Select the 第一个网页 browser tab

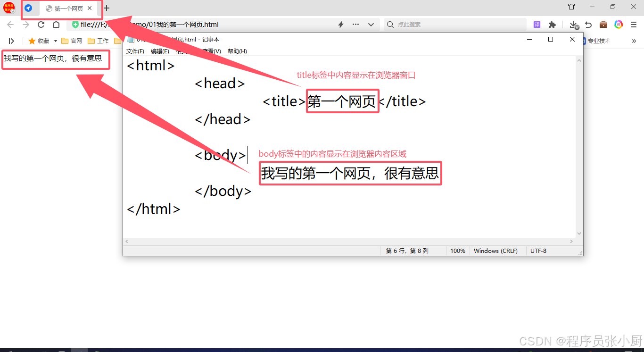point(68,8)
